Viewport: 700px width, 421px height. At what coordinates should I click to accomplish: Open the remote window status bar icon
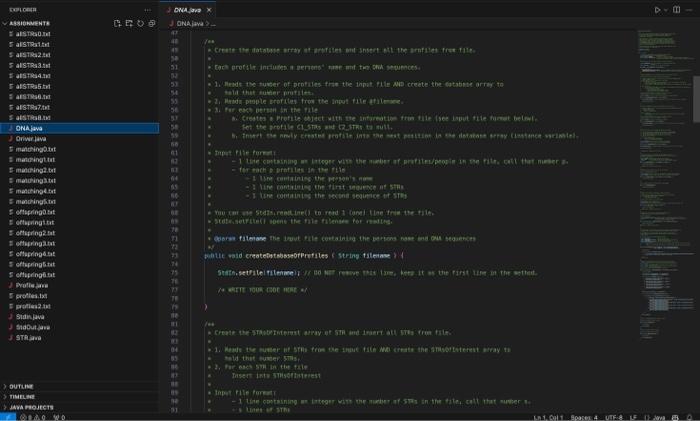(8, 417)
